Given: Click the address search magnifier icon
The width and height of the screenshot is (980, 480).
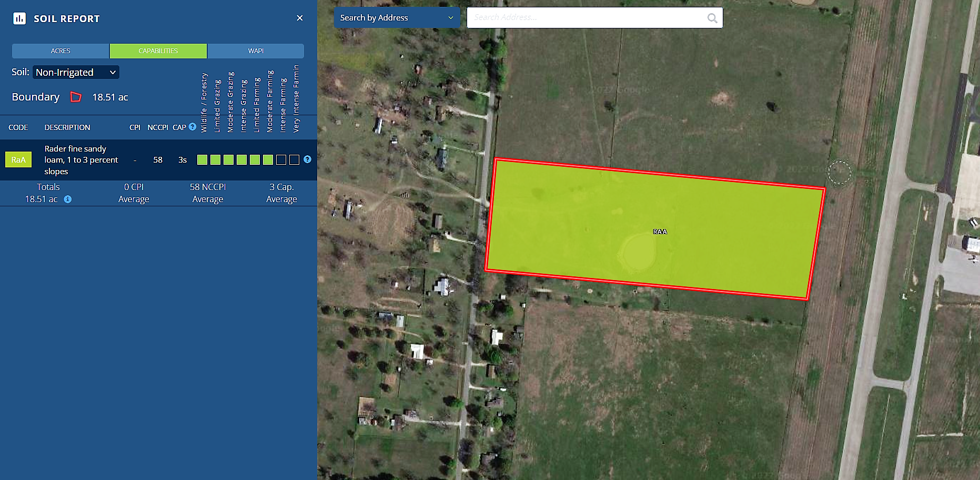Looking at the screenshot, I should click(x=712, y=18).
